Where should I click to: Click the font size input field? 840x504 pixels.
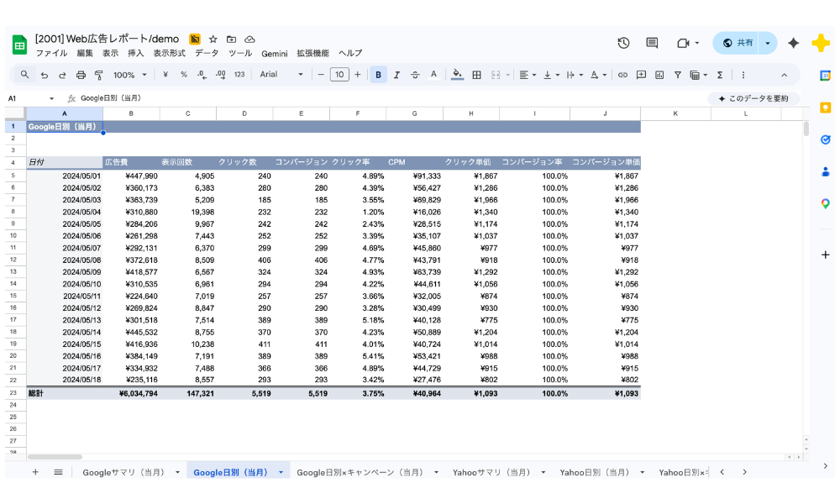point(339,75)
